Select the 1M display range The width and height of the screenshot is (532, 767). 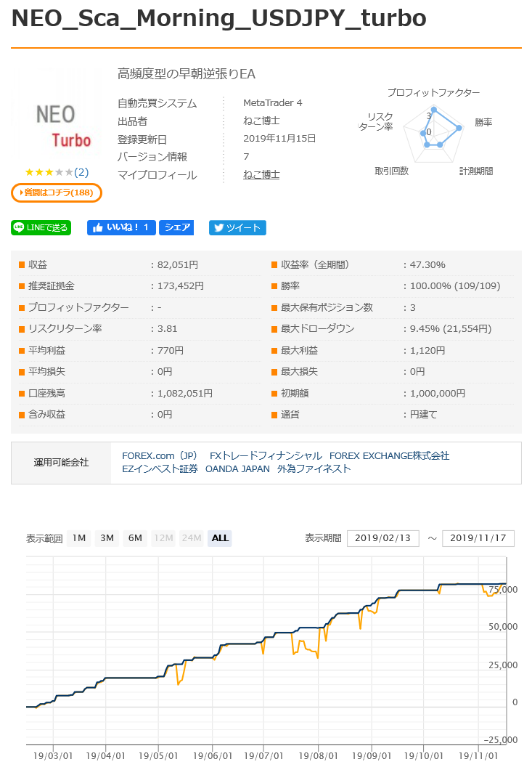pos(79,538)
